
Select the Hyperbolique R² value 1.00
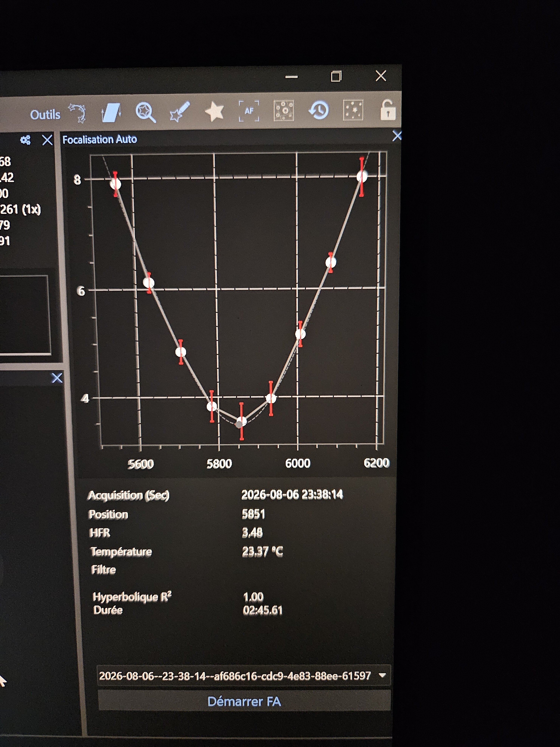click(253, 597)
